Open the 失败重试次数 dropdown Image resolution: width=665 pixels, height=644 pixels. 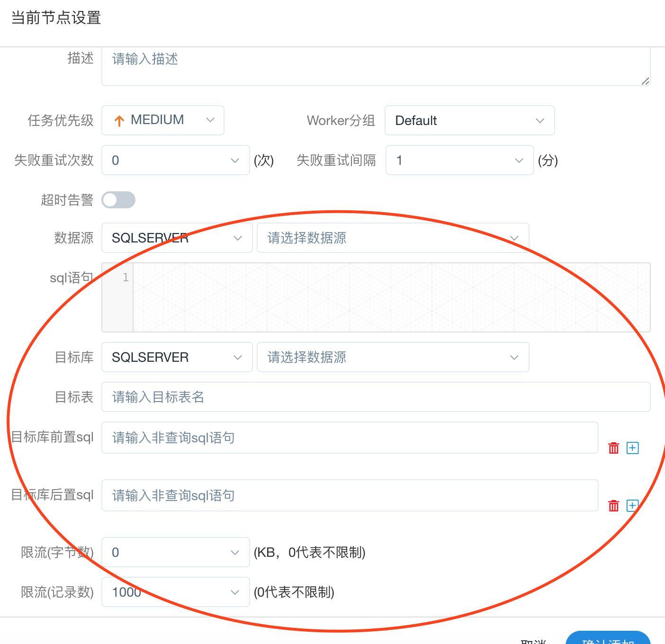coord(176,160)
